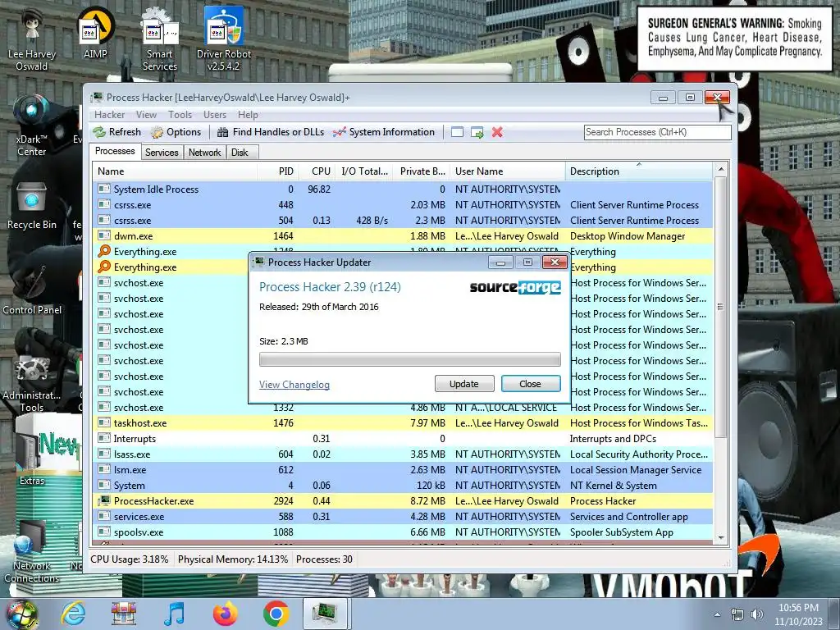Select the services.exe process row

(404, 517)
